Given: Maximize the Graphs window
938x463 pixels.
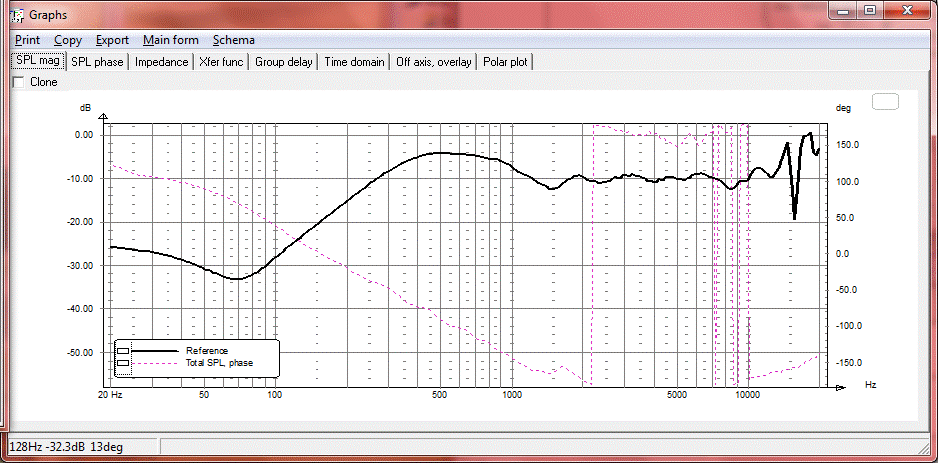Looking at the screenshot, I should pyautogui.click(x=870, y=10).
